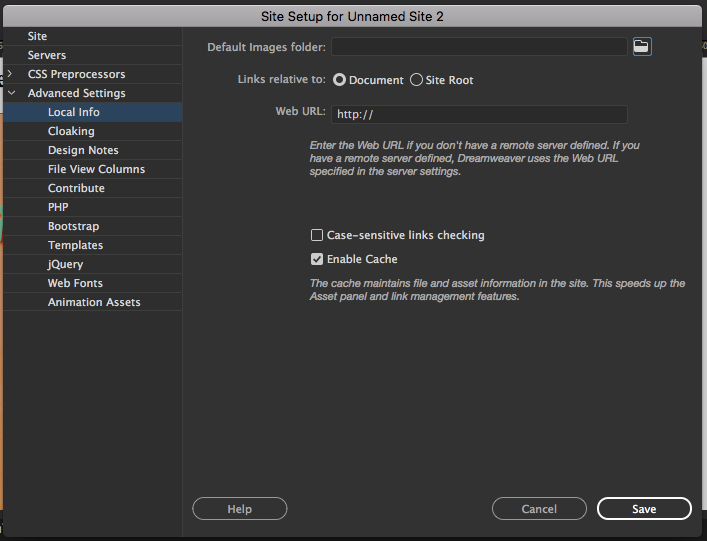This screenshot has height=541, width=707.
Task: Click the Help button
Action: [x=239, y=509]
